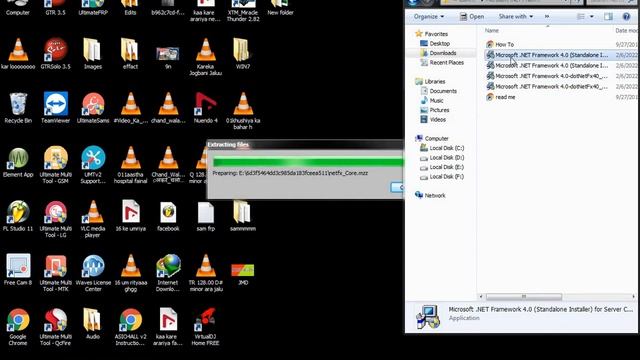
Task: Select the '16 ke umriya' file icon
Action: 130,216
